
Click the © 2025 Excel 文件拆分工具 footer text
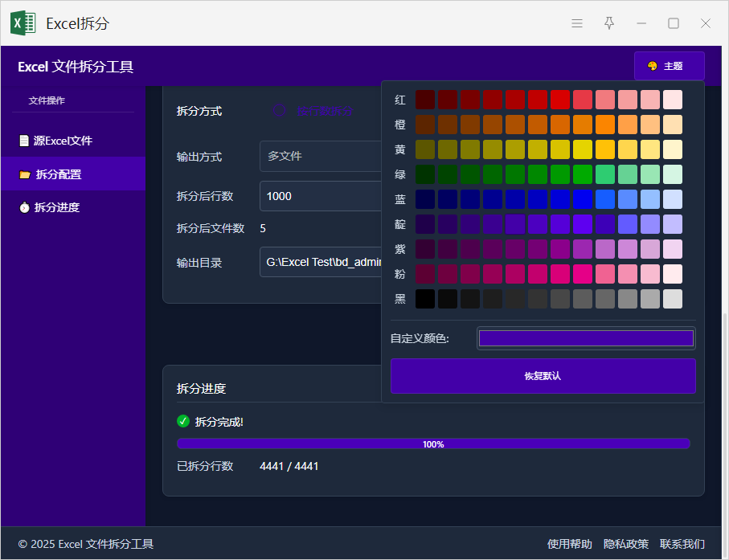click(x=85, y=544)
